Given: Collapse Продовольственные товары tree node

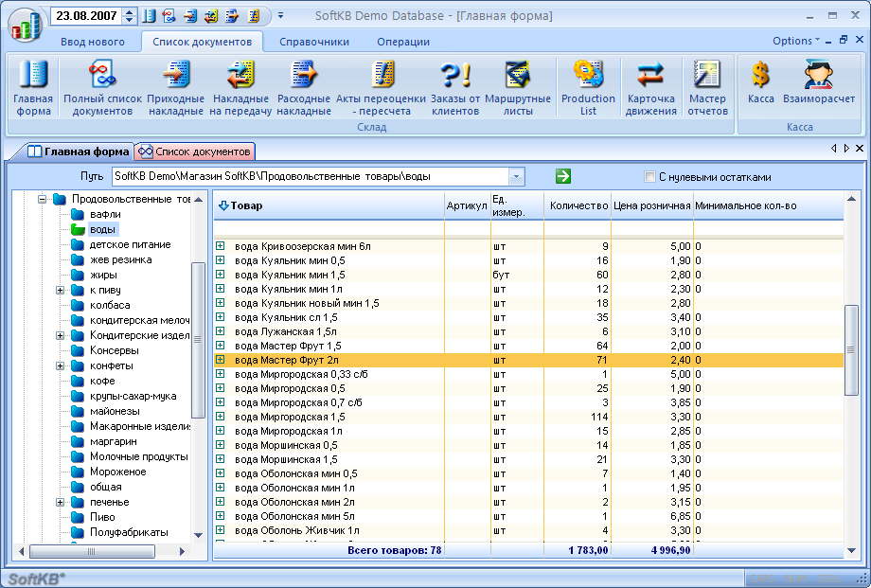Looking at the screenshot, I should tap(42, 199).
